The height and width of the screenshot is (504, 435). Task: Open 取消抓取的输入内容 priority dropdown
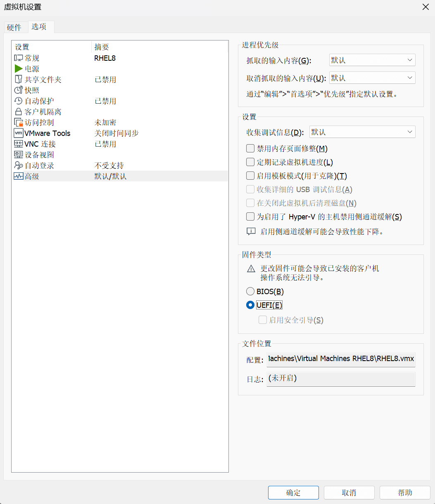click(372, 78)
